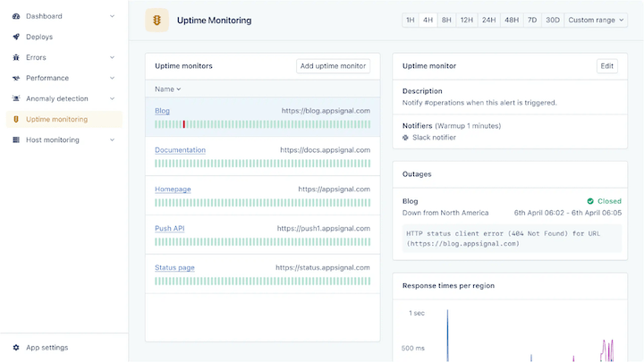Screen dimensions: 644x362
Task: Click the Errors bug icon
Action: coord(16,57)
